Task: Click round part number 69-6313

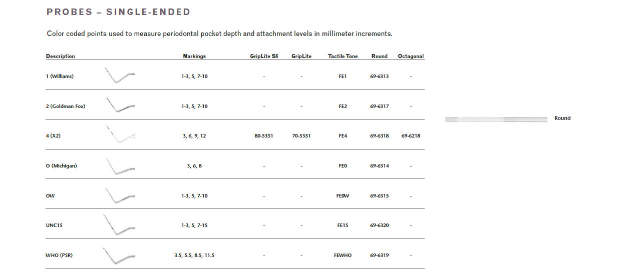Action: [x=380, y=76]
